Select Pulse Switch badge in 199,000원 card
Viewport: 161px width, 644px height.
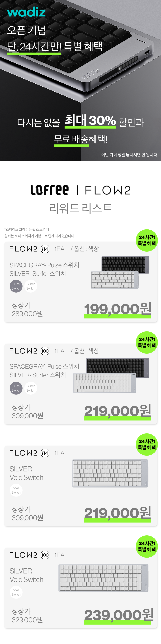(x=16, y=286)
